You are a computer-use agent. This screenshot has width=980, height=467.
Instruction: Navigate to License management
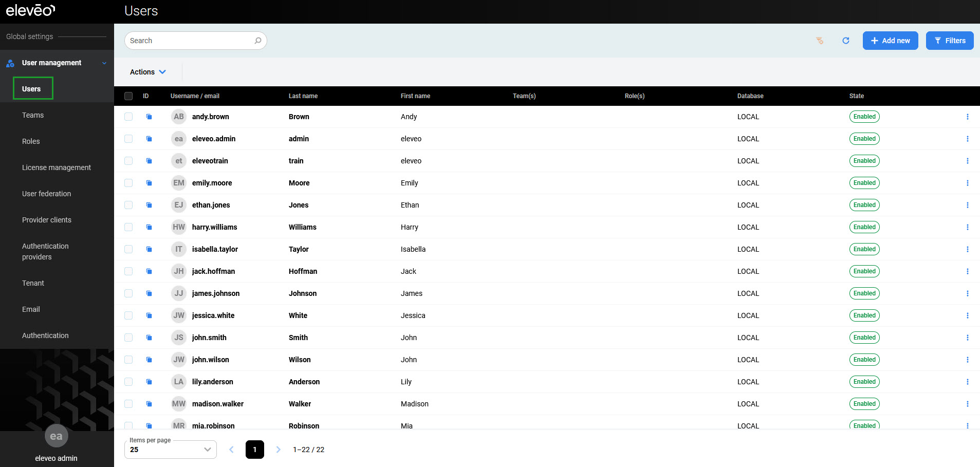[x=57, y=167]
